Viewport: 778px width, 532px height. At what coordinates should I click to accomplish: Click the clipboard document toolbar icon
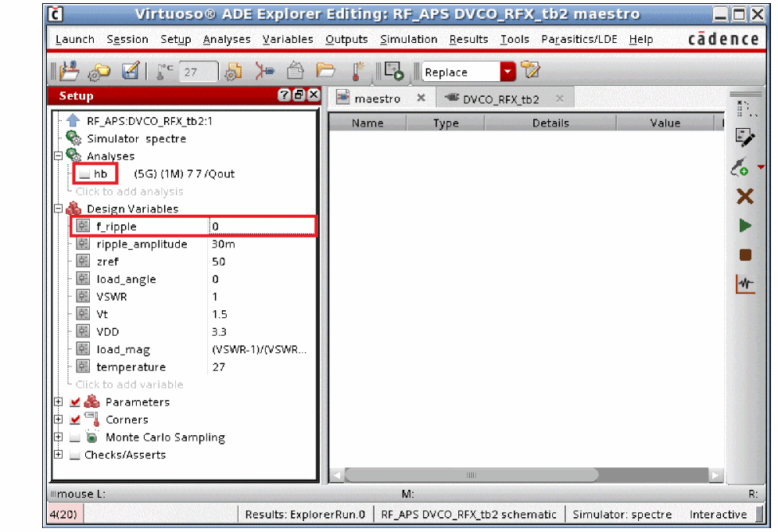click(296, 70)
